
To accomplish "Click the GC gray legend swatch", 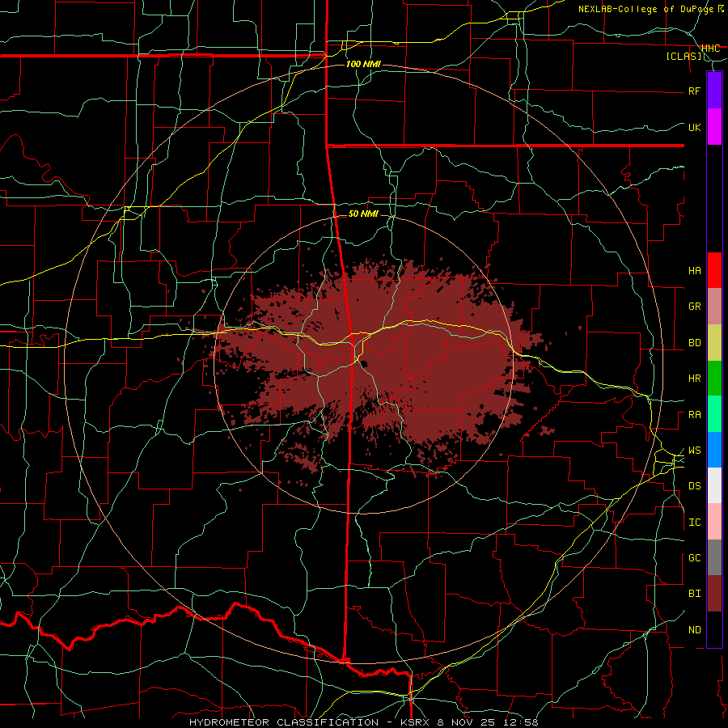I will tap(714, 557).
